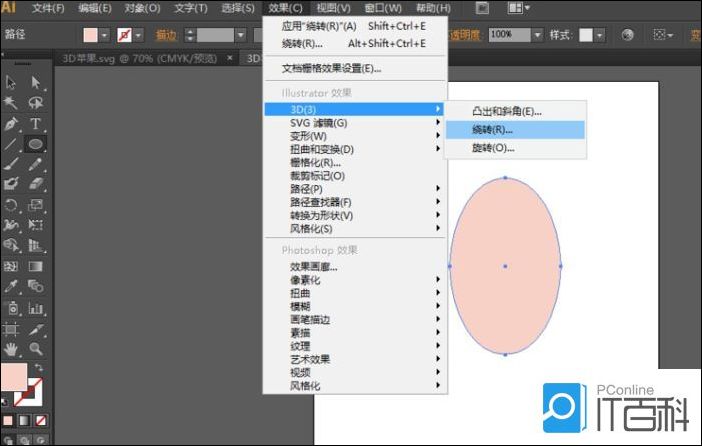Select the Hand tool
This screenshot has width=702, height=446.
11,349
